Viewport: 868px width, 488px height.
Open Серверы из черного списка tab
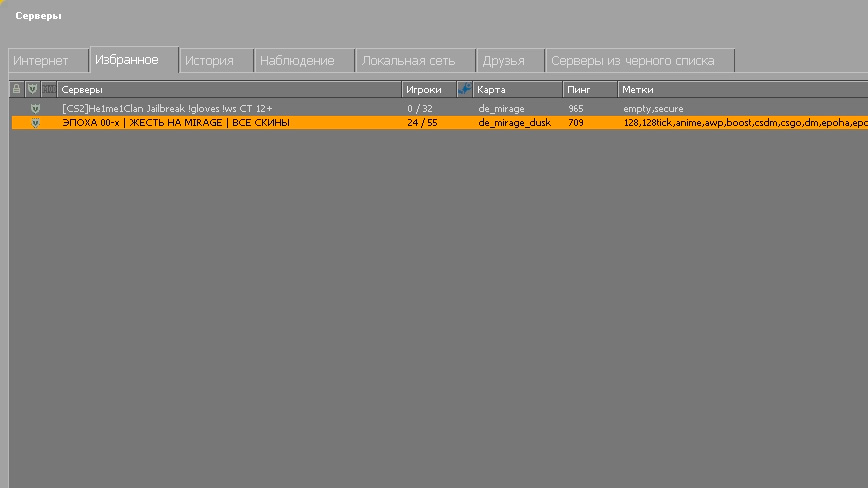(x=640, y=61)
